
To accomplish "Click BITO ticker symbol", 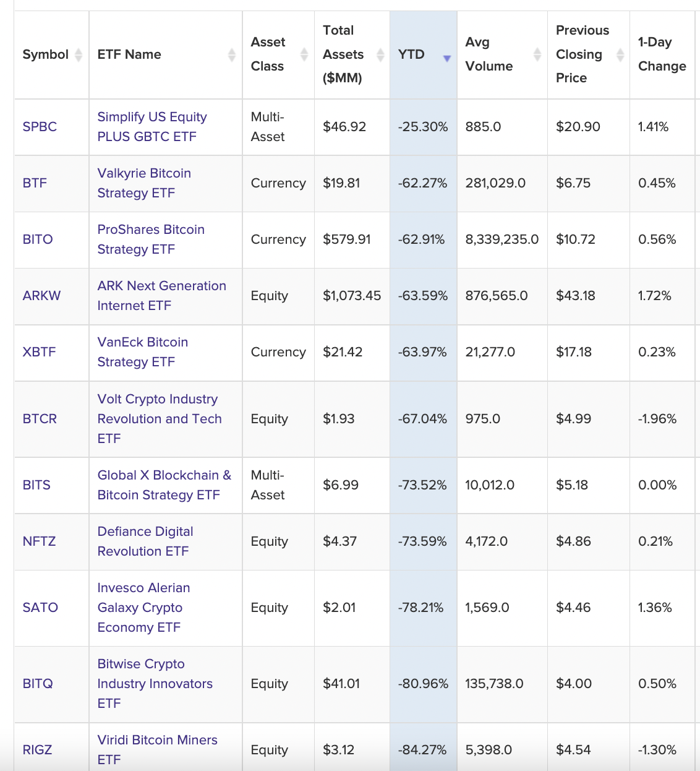I will pyautogui.click(x=38, y=239).
